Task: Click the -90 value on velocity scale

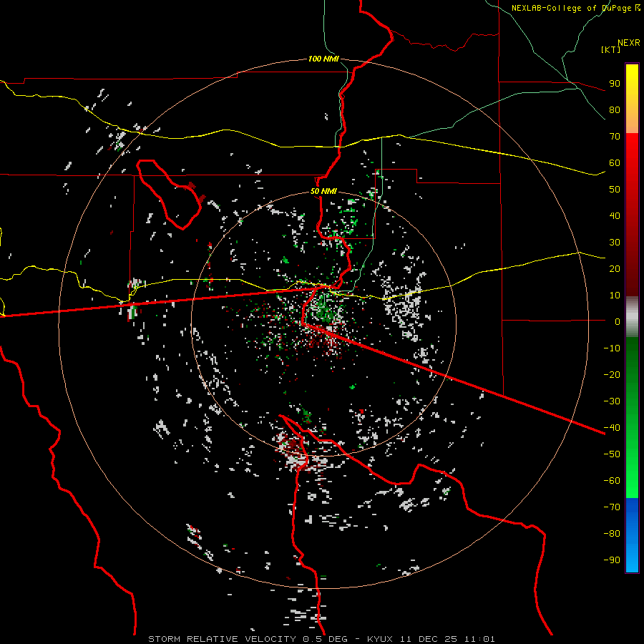Action: coord(612,560)
